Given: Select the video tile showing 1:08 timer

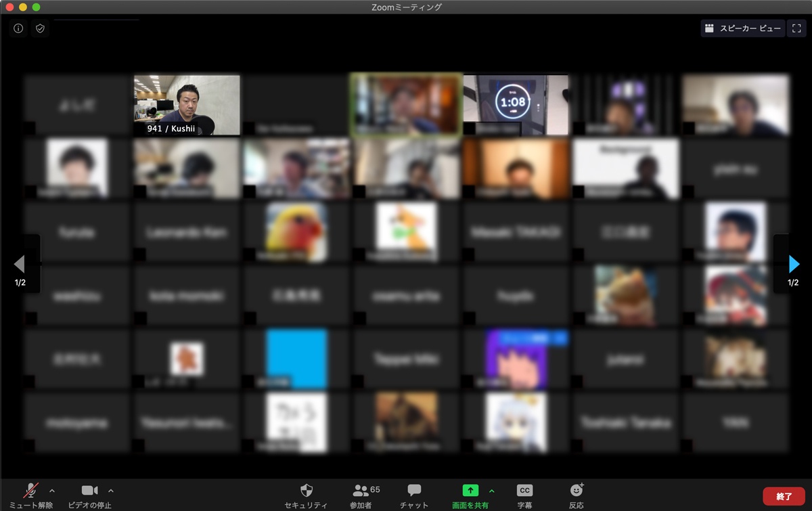Looking at the screenshot, I should pyautogui.click(x=516, y=105).
